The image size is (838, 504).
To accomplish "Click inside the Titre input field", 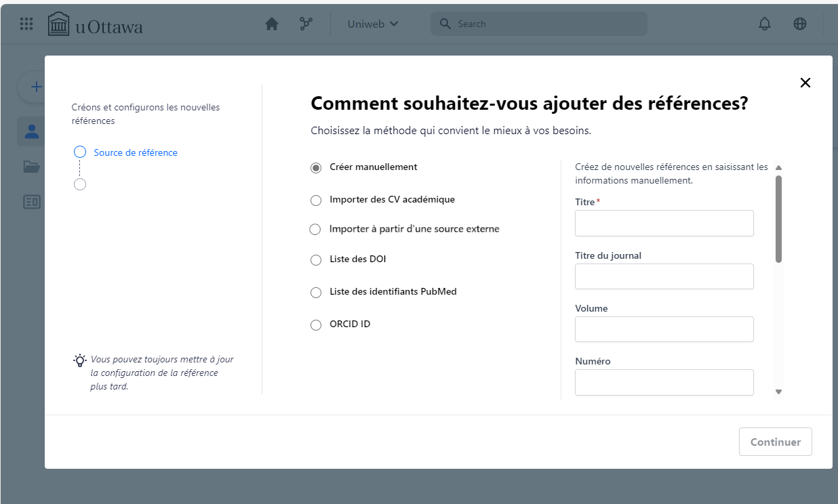I will tap(664, 223).
